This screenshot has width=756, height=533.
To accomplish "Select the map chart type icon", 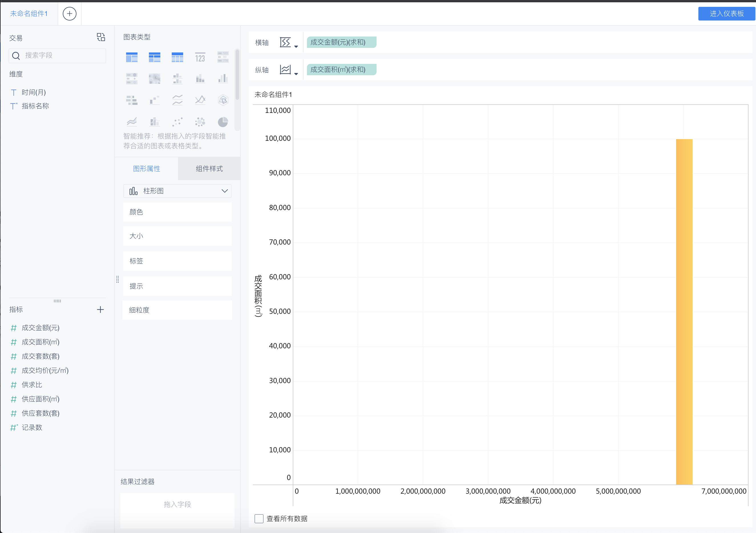I will pyautogui.click(x=154, y=79).
